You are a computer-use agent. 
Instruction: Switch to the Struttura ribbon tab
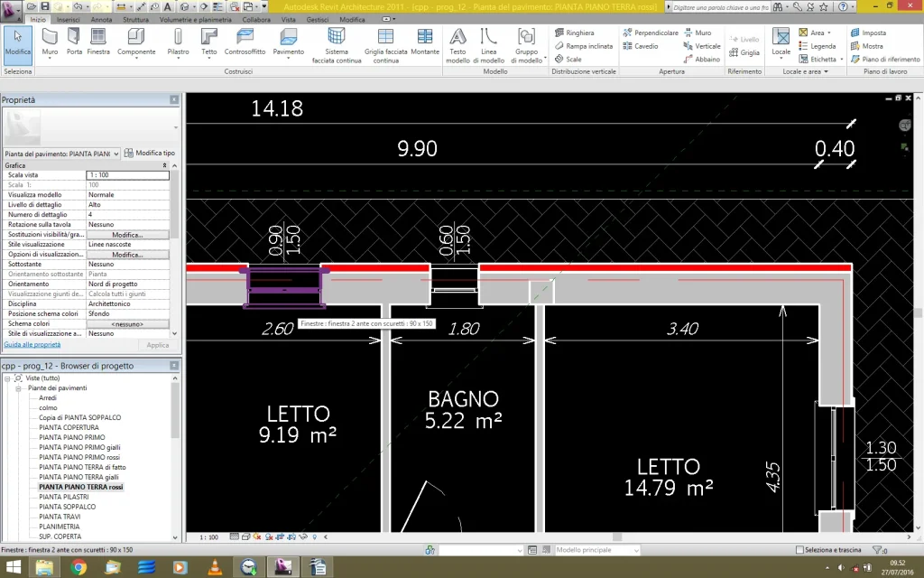click(x=135, y=20)
